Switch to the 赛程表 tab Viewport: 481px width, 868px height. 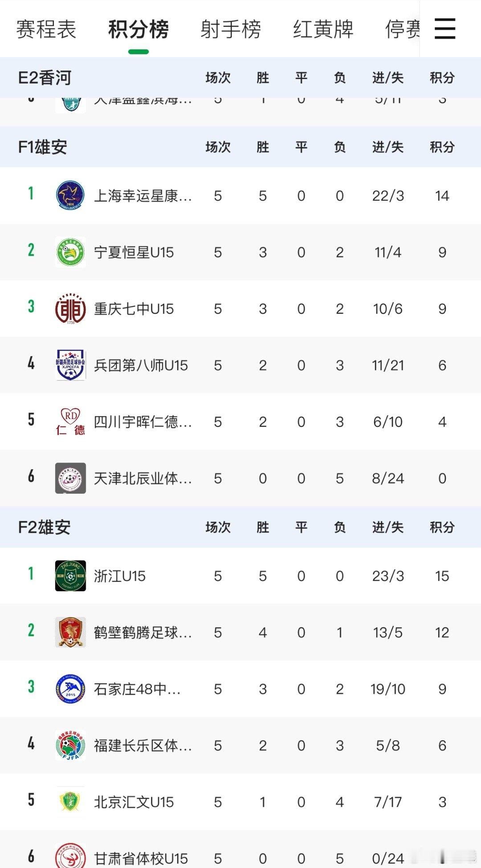coord(46,29)
